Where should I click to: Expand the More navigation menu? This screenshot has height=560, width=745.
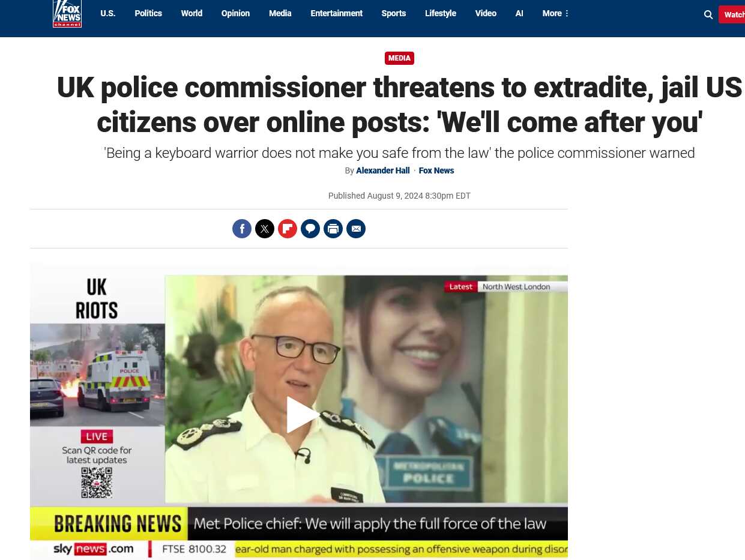[x=555, y=13]
